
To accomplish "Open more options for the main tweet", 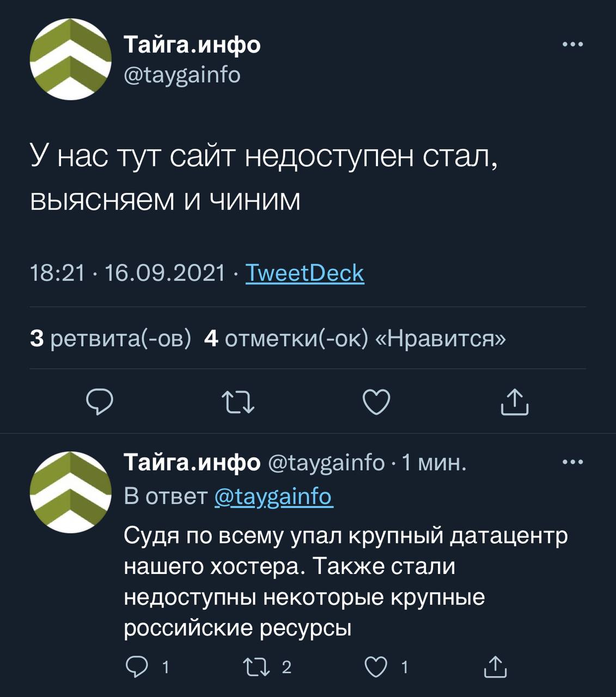I will pyautogui.click(x=572, y=45).
